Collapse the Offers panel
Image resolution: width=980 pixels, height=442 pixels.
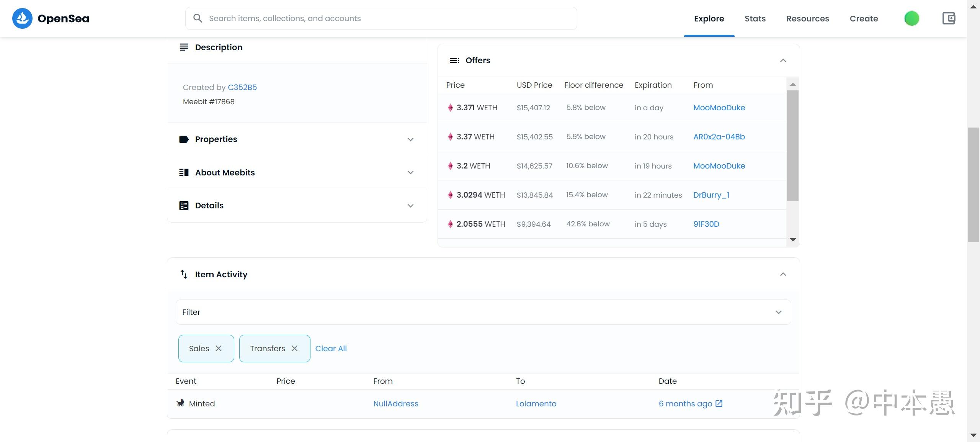783,61
